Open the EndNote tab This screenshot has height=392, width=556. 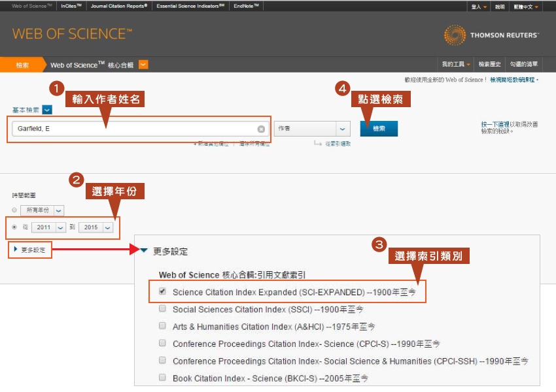246,6
